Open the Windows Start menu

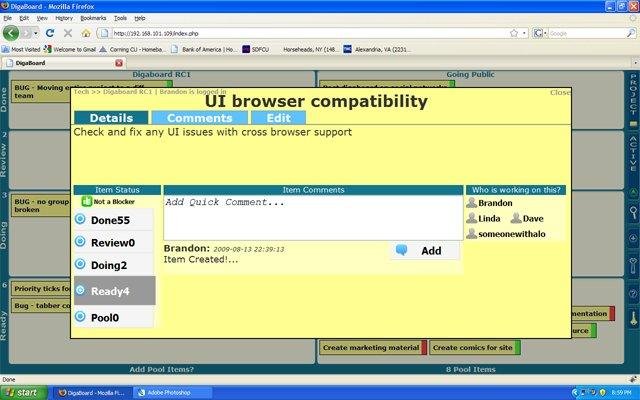[24, 393]
